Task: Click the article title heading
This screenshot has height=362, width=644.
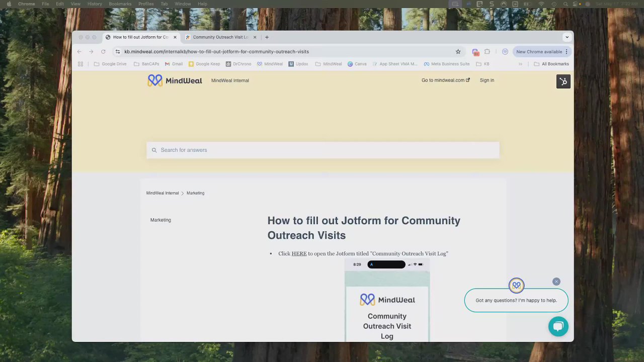Action: [x=364, y=228]
